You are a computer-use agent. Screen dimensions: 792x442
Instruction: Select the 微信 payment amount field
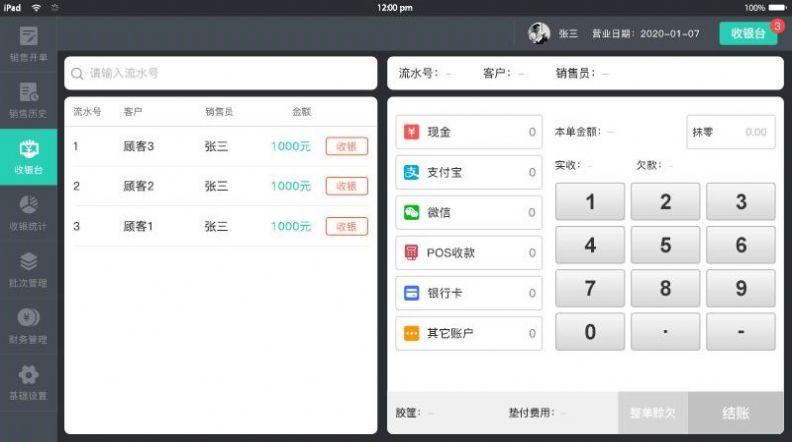point(469,212)
